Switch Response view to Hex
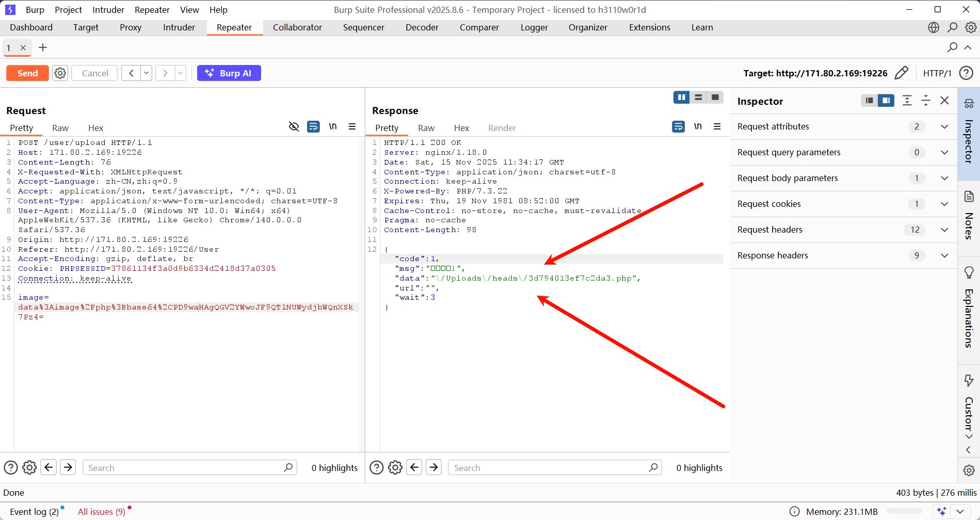 tap(461, 128)
